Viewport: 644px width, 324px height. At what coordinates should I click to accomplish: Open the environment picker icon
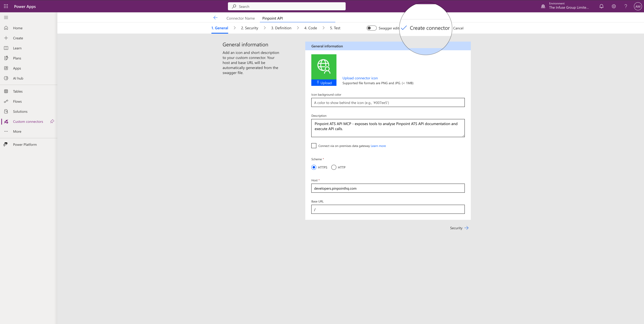pos(543,7)
